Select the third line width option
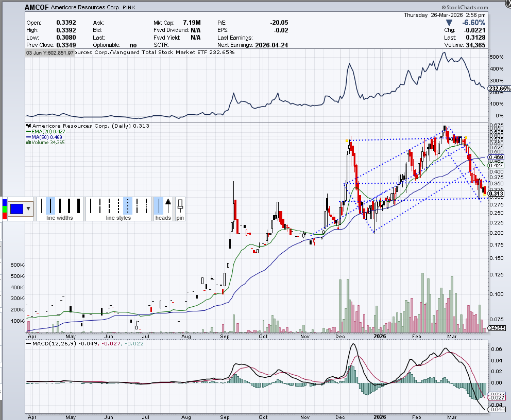The image size is (511, 420). [x=60, y=206]
